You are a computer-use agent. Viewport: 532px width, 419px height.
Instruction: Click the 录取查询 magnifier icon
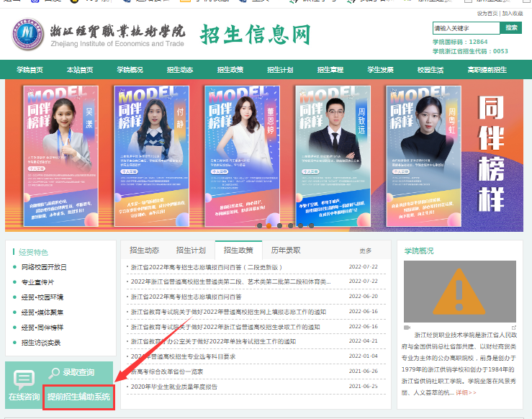55,372
